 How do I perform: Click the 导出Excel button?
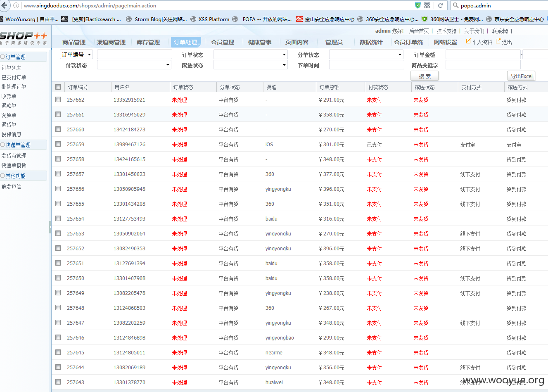pos(521,76)
